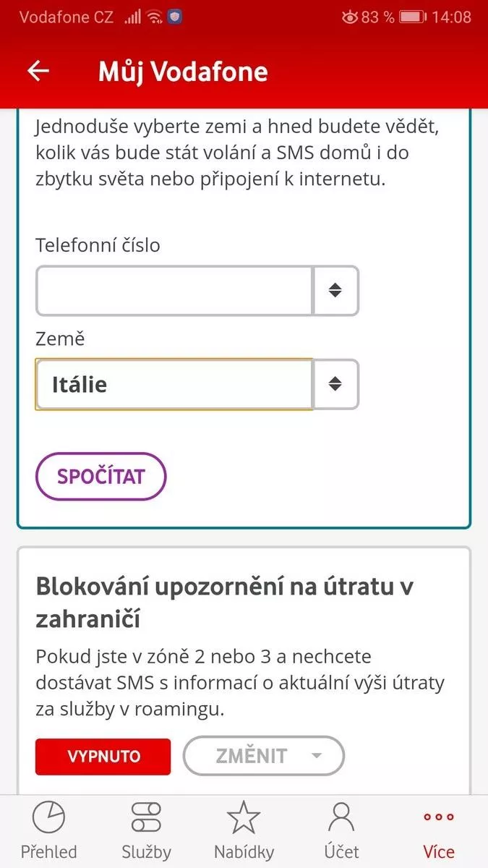The image size is (488, 868).
Task: Open the ZMĚNIT dropdown button
Action: pos(264,756)
